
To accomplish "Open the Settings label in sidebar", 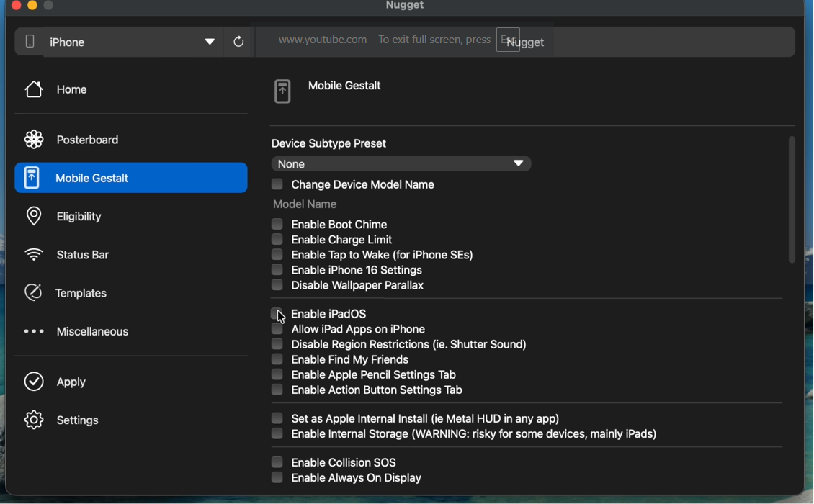I will coord(77,420).
